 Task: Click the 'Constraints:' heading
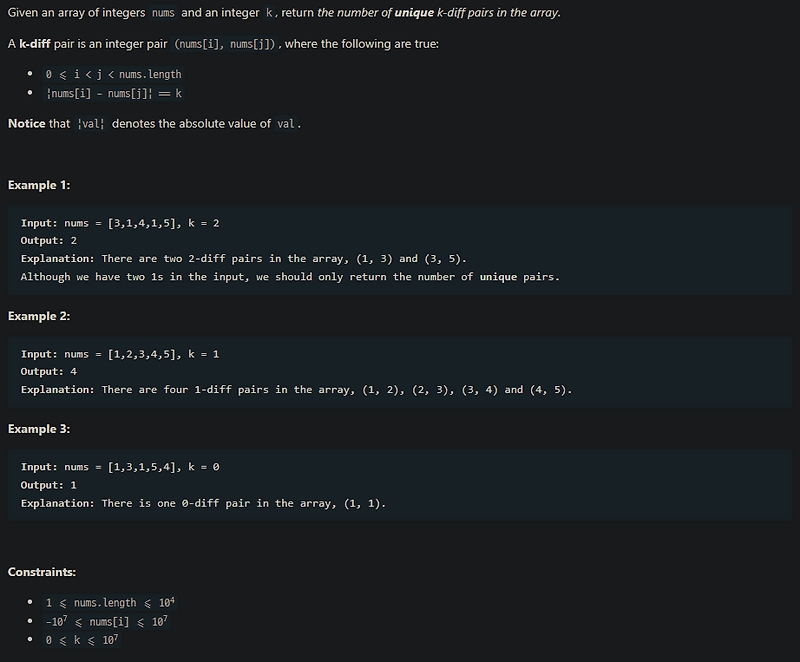42,572
